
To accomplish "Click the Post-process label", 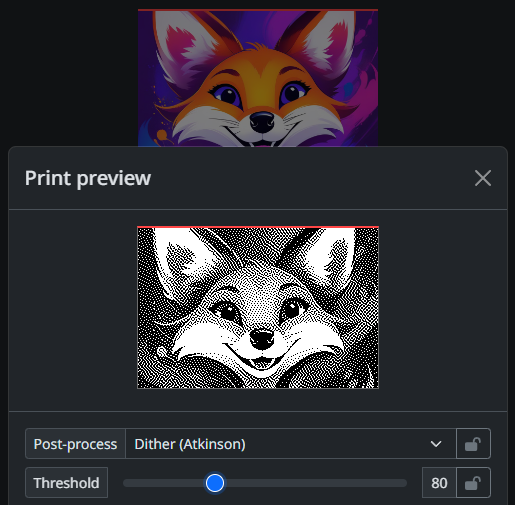I will point(75,444).
